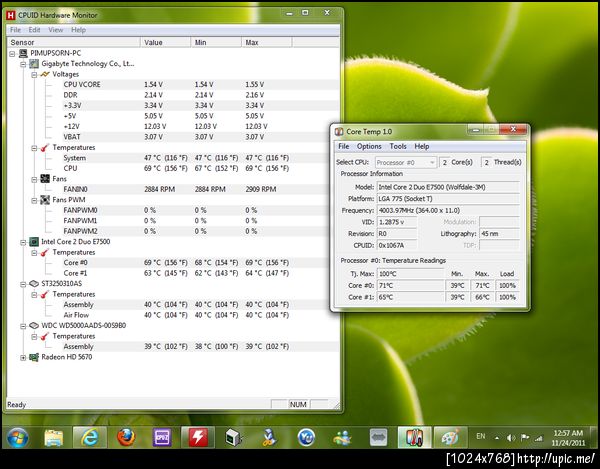
Task: Click the Platform LGA 775 field
Action: click(448, 199)
